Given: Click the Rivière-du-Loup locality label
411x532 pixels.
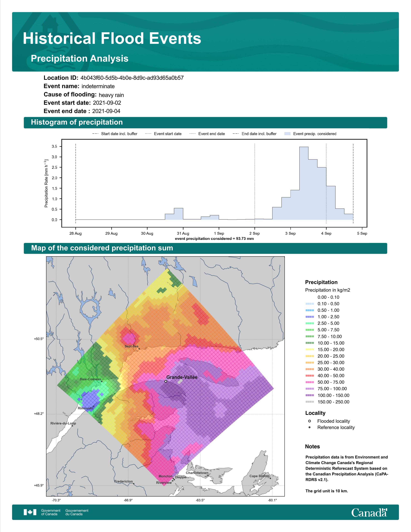Looking at the screenshot, I should tap(63, 423).
